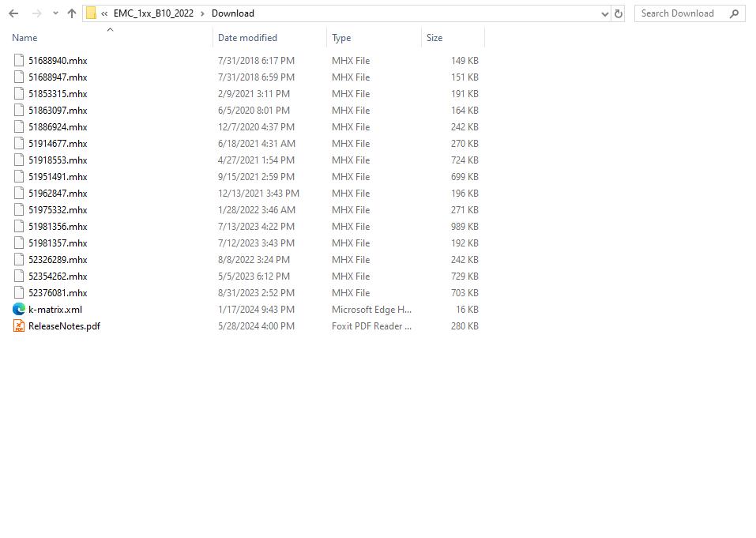This screenshot has width=756, height=538.
Task: Select the 52326289.mhx file icon
Action: click(19, 259)
